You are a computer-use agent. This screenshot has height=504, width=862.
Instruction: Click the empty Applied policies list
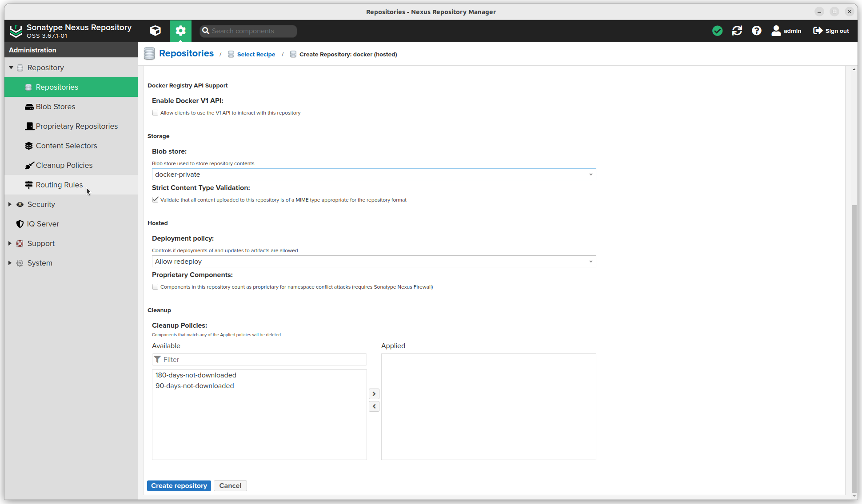(x=489, y=407)
